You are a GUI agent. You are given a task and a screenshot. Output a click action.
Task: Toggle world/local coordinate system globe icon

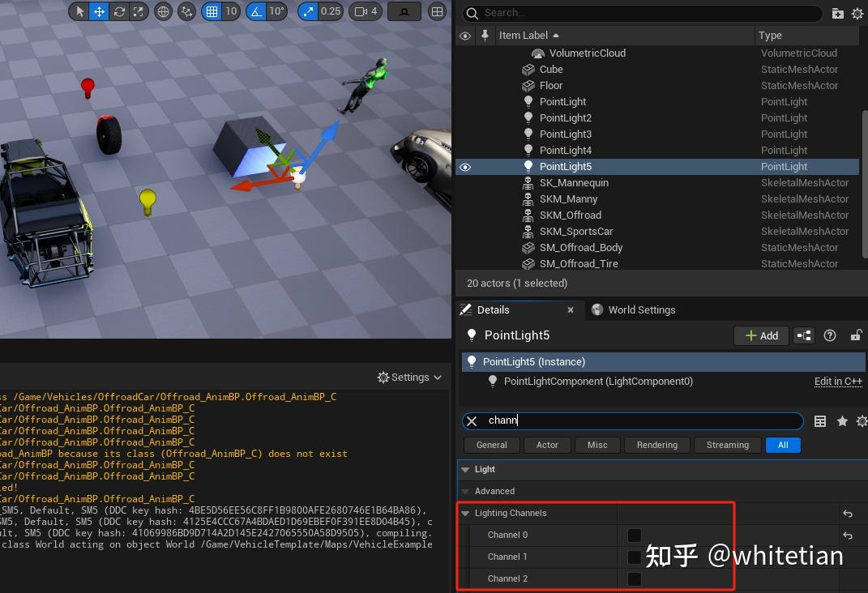coord(163,11)
